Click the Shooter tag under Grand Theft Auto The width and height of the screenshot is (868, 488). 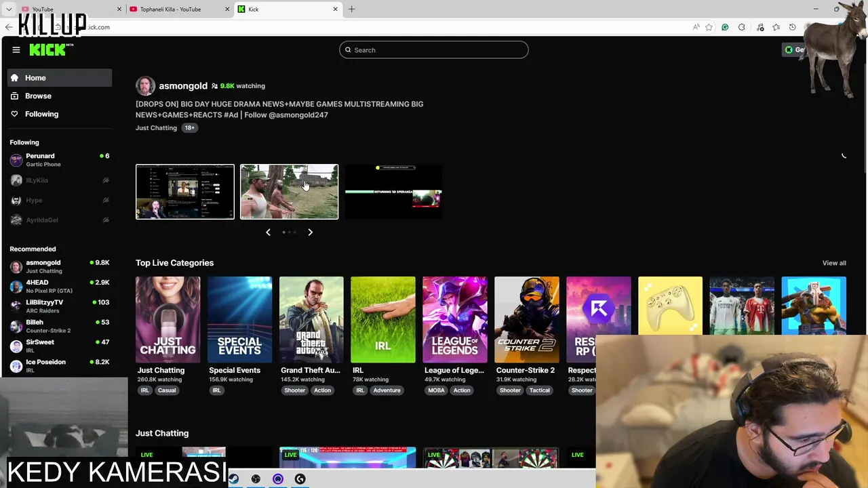(294, 390)
